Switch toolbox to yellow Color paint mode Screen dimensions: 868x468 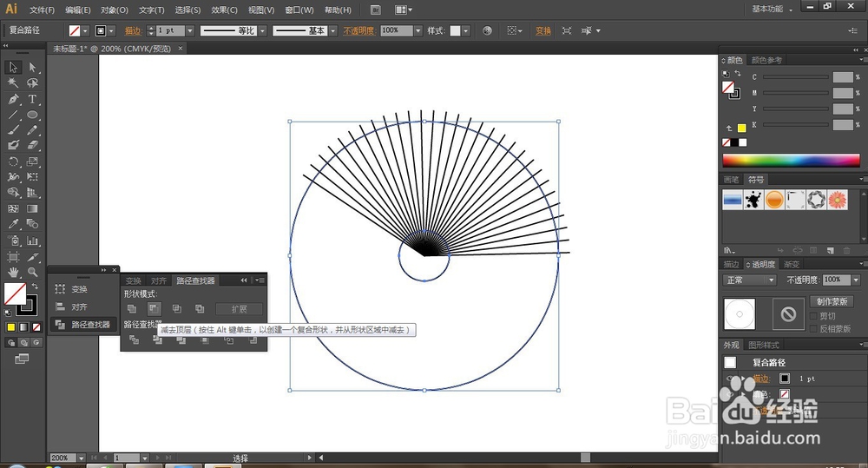(10, 327)
